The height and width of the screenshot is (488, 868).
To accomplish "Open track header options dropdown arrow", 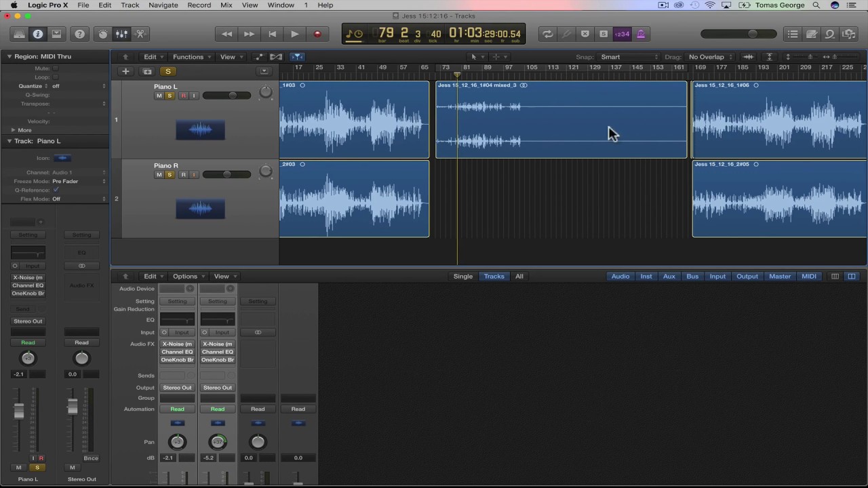I will tap(264, 71).
